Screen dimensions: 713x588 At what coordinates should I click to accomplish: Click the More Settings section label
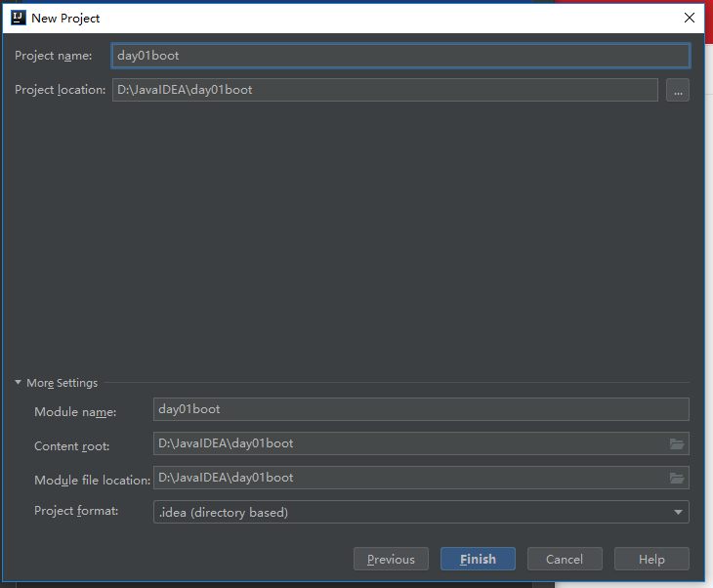62,383
